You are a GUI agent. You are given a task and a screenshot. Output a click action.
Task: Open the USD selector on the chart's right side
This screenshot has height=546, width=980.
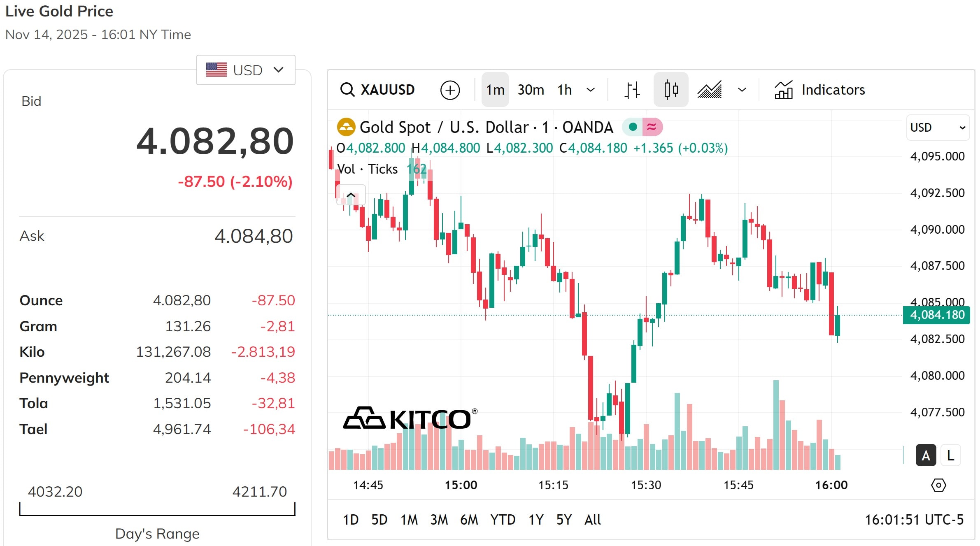938,127
